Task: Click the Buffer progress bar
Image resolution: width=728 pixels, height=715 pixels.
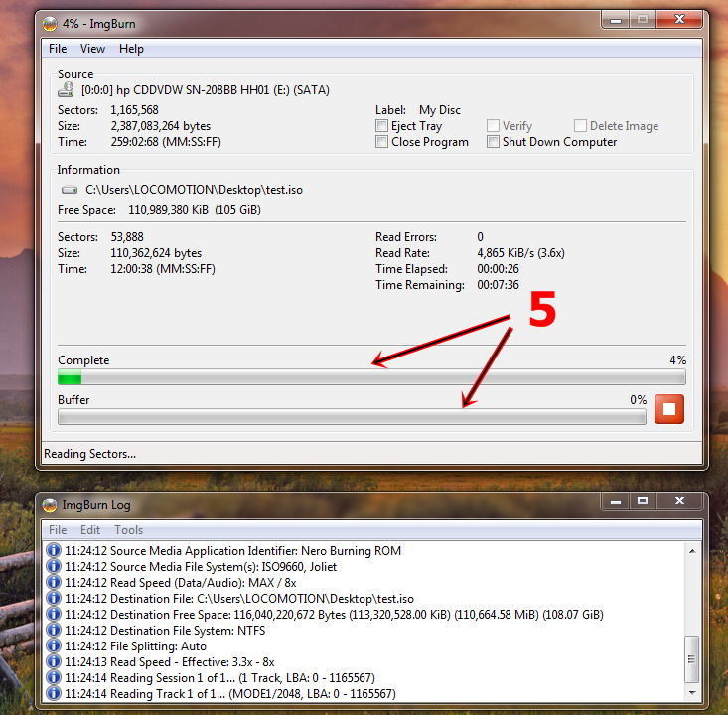Action: point(352,416)
